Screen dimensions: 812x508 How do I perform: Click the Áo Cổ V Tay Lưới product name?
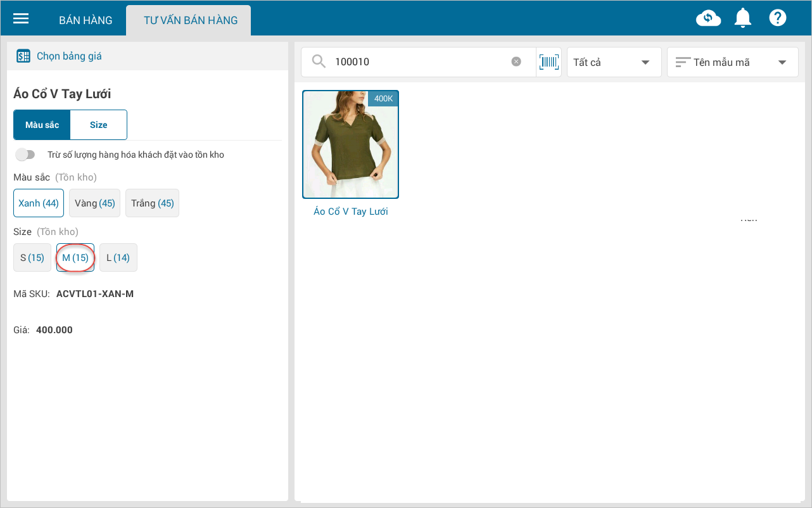351,212
